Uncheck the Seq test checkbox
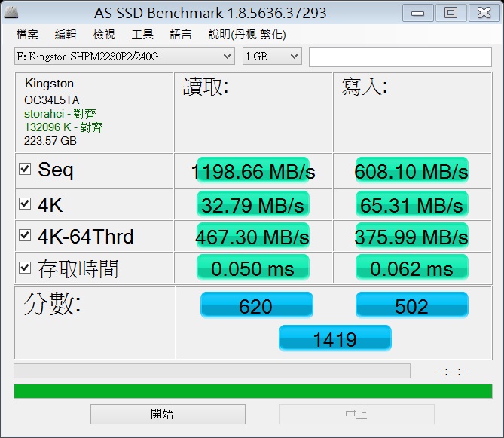Screen dimensions: 504x438 (x=25, y=169)
